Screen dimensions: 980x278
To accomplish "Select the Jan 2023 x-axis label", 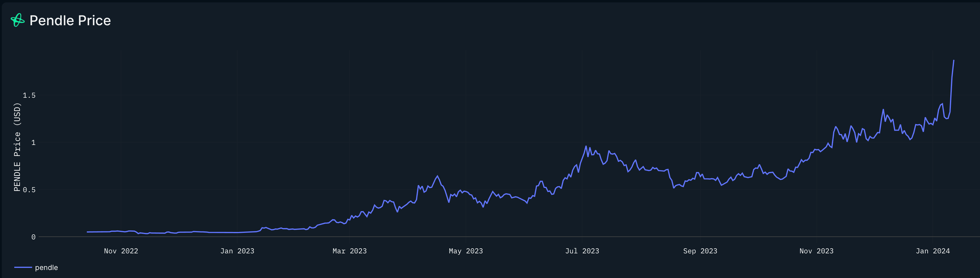I will click(237, 251).
